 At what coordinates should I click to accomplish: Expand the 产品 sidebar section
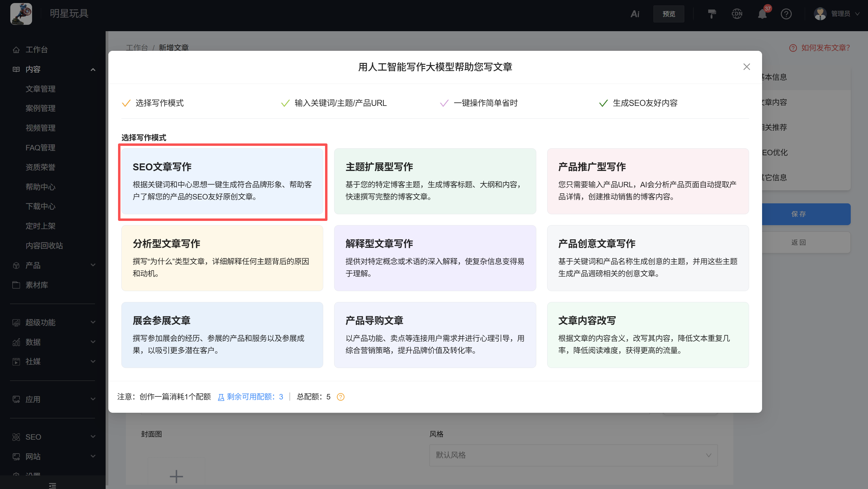(93, 265)
